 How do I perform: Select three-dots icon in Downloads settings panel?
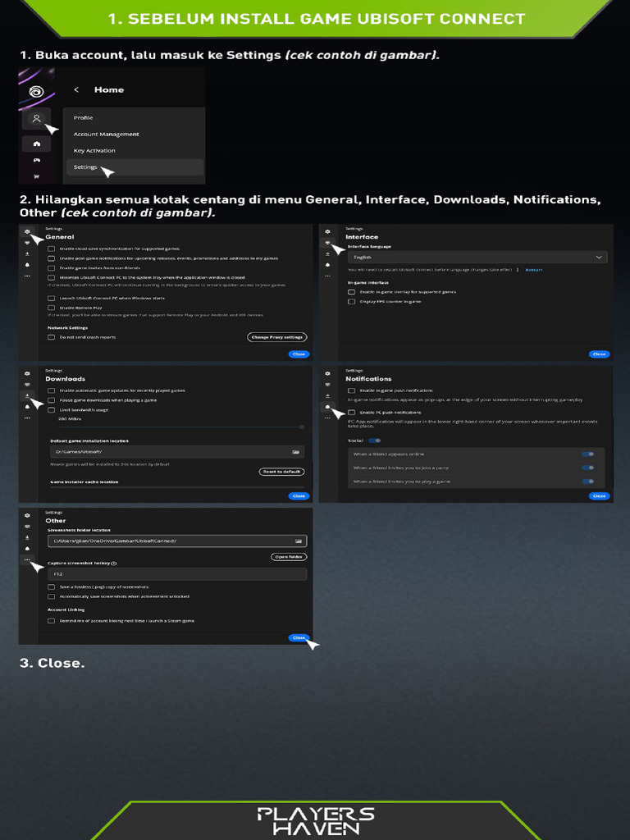point(27,418)
